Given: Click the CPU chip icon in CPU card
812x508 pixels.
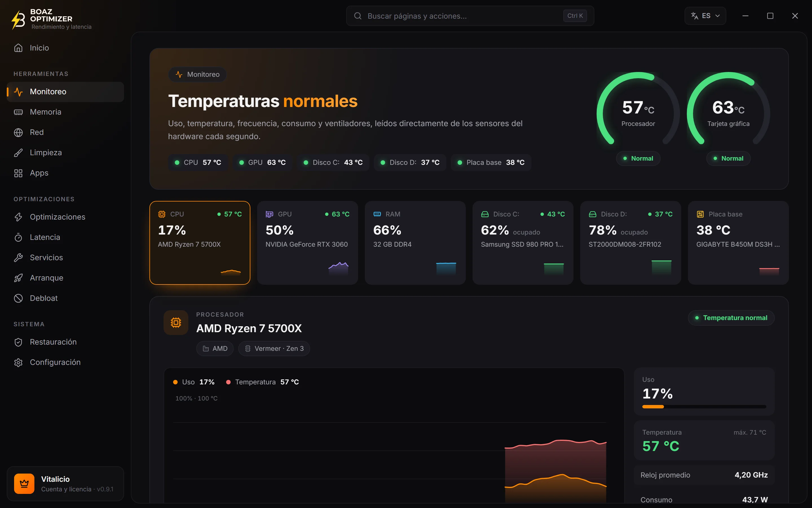Looking at the screenshot, I should 162,214.
